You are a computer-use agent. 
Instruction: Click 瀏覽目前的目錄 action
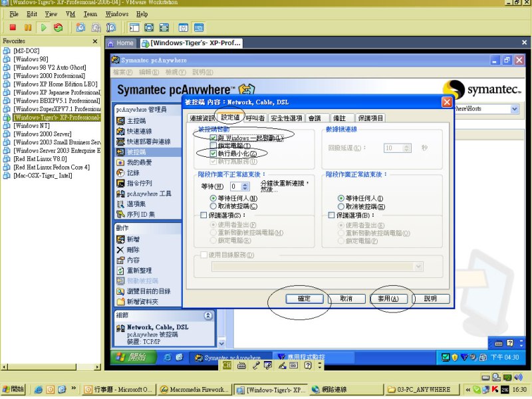coord(148,291)
